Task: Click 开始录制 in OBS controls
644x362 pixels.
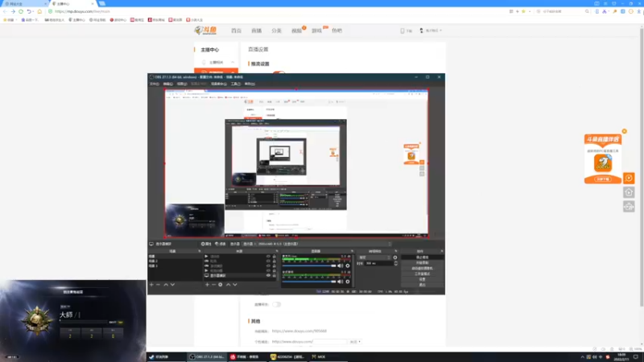Action: click(422, 263)
